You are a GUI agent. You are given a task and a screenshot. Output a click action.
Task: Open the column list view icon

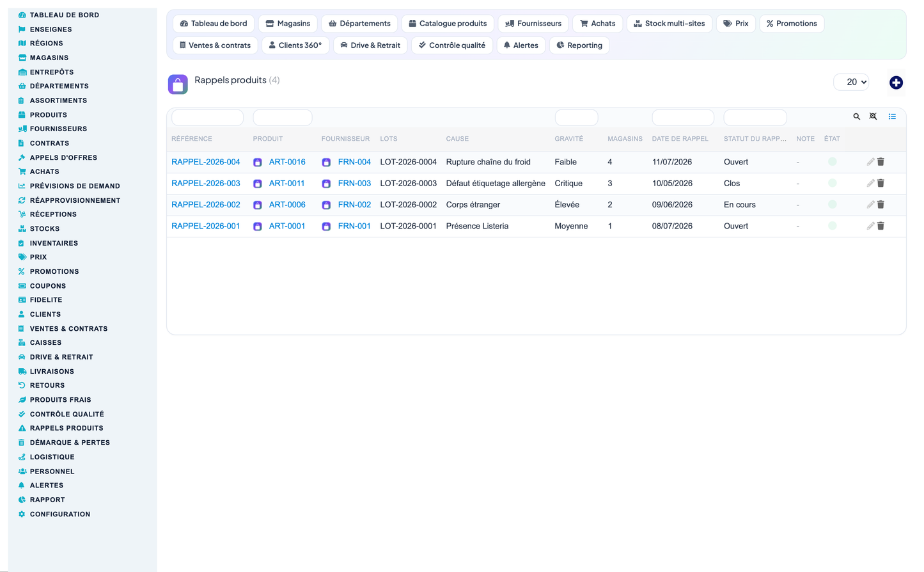(x=892, y=116)
